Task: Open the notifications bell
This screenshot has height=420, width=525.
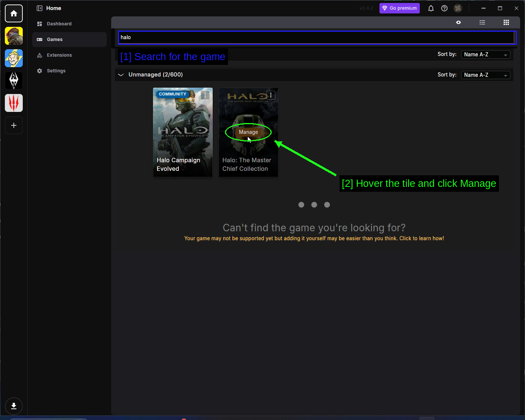Action: pyautogui.click(x=431, y=8)
